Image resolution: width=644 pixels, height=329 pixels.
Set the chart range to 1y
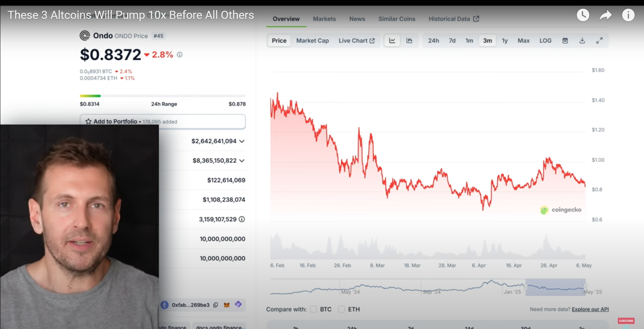tap(505, 41)
